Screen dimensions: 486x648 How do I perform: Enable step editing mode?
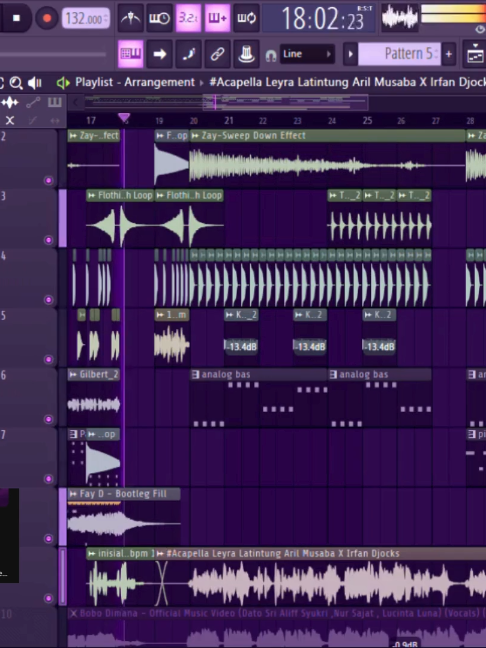point(188,54)
